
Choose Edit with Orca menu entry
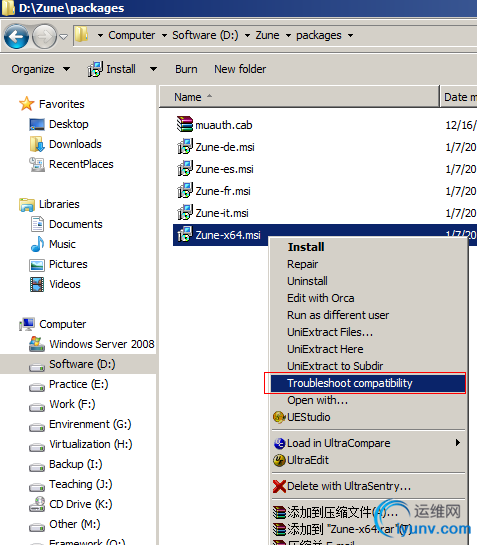(368, 298)
